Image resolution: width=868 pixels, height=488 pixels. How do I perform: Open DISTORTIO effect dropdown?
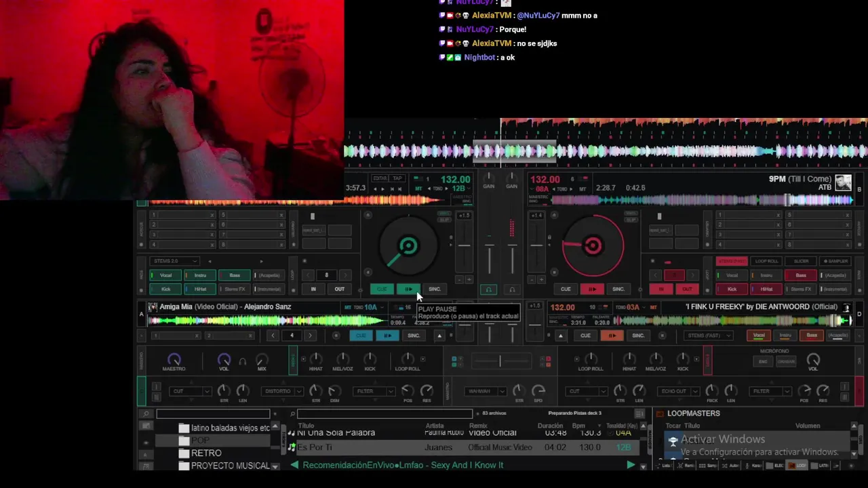click(x=283, y=391)
